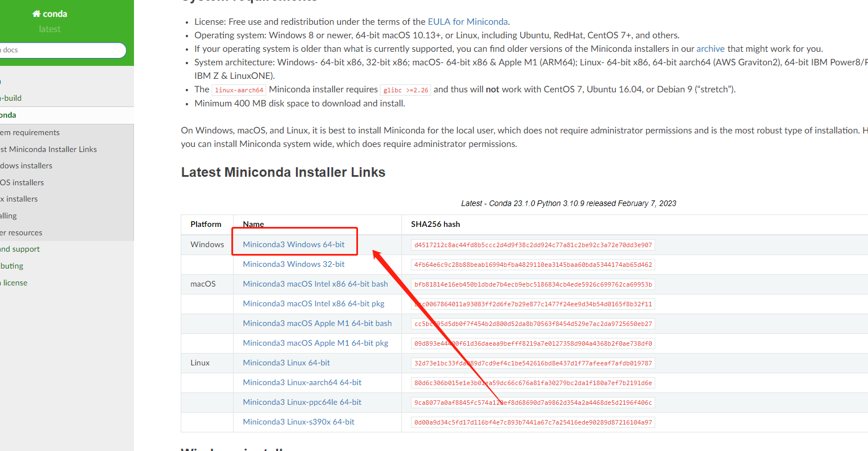The width and height of the screenshot is (868, 451).
Task: Download Miniconda3 Windows 64-bit installer
Action: pos(294,244)
